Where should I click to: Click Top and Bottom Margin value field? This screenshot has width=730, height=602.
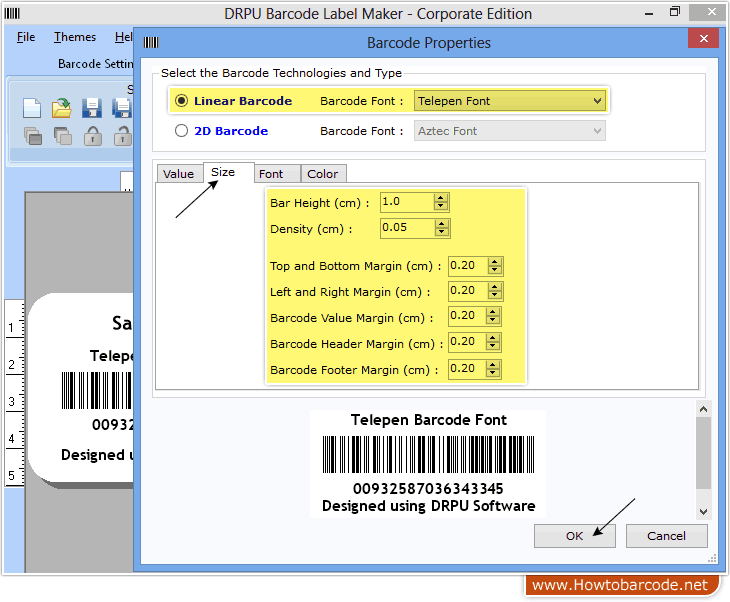pos(468,266)
